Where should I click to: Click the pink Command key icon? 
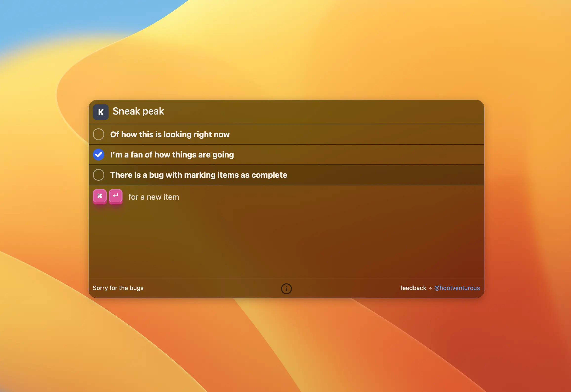click(x=100, y=196)
